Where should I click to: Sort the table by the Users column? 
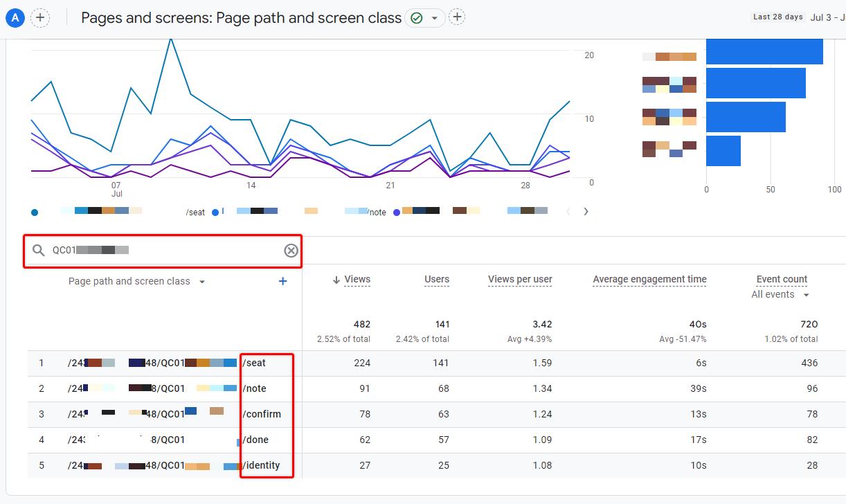point(436,279)
